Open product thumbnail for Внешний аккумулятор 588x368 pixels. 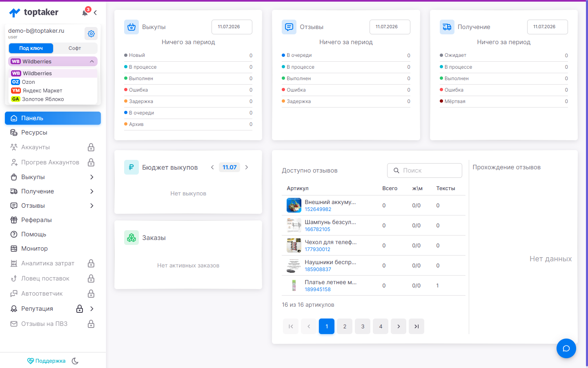tap(294, 205)
